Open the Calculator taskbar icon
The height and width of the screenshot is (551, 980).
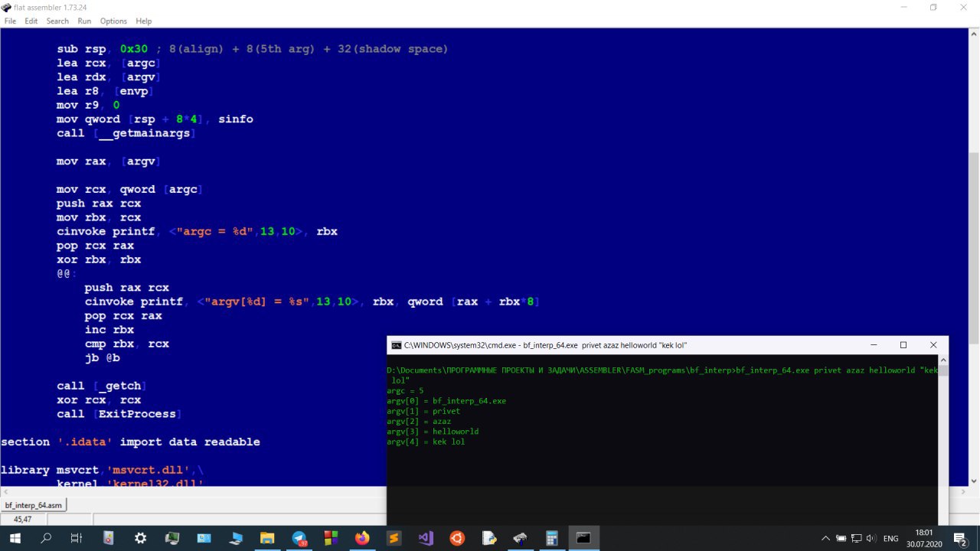(x=552, y=538)
